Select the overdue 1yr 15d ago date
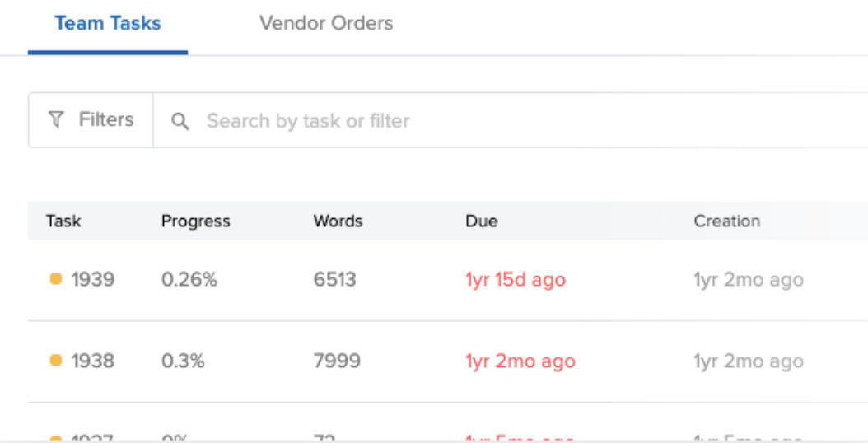The width and height of the screenshot is (868, 443). (x=516, y=280)
